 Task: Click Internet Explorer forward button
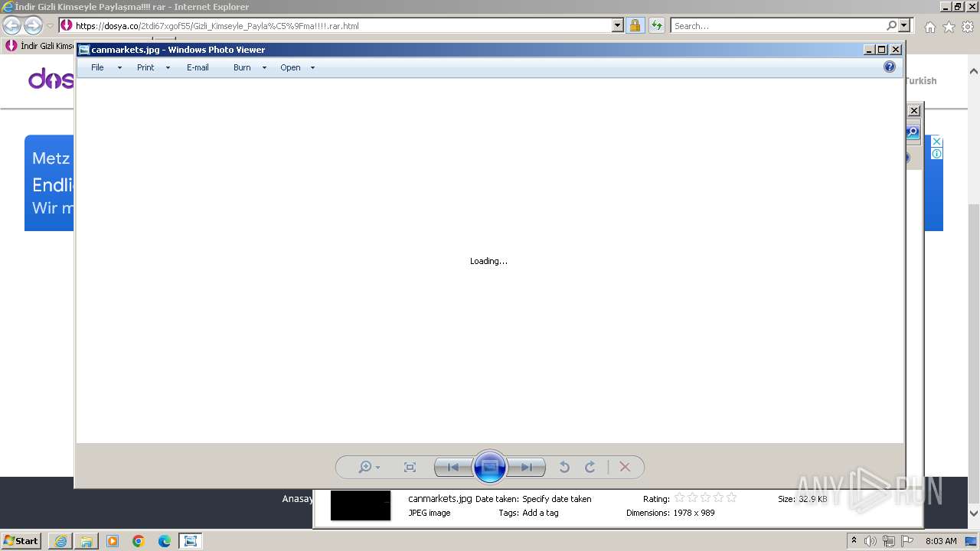pyautogui.click(x=33, y=25)
